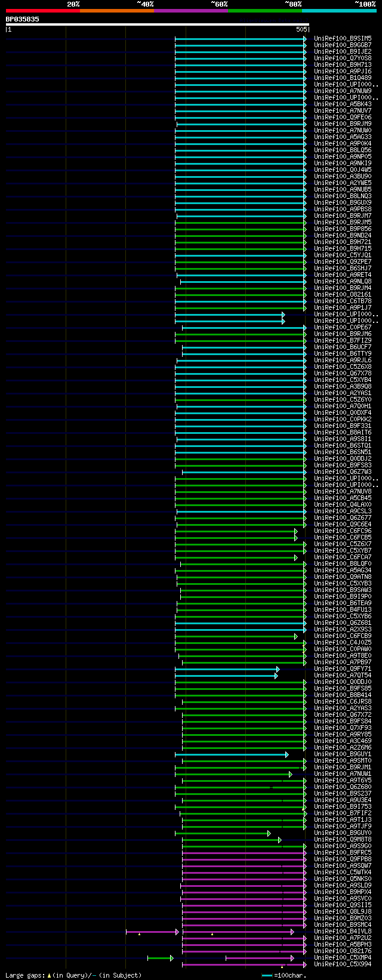382x980 pixels.
Task: Choose the UniRef100_Q9M8T8 entry
Action: coord(343,839)
